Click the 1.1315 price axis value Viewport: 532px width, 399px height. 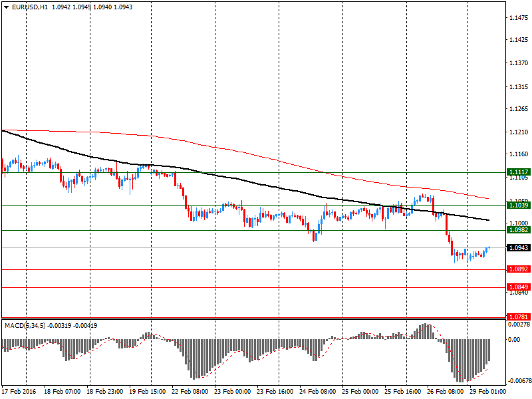coord(519,87)
